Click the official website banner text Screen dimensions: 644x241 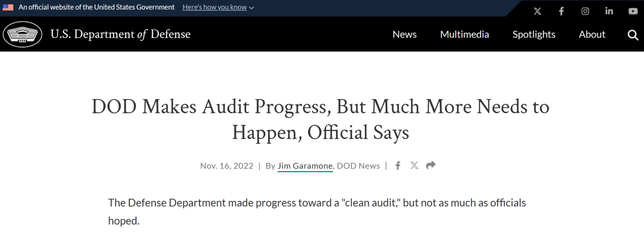pyautogui.click(x=96, y=7)
